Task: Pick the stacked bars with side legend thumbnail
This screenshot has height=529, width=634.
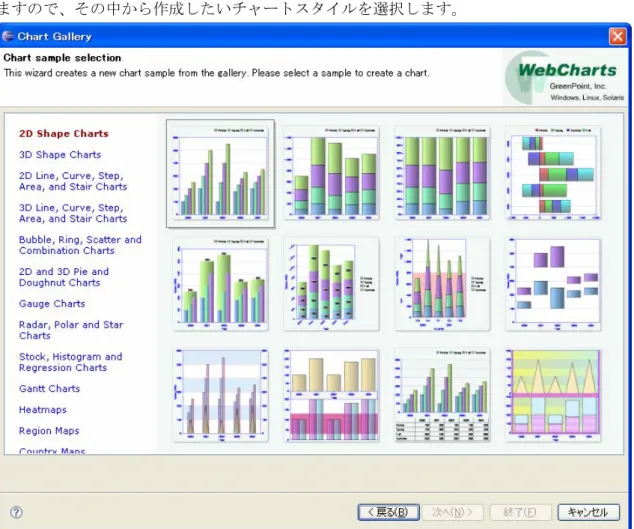Action: (332, 284)
